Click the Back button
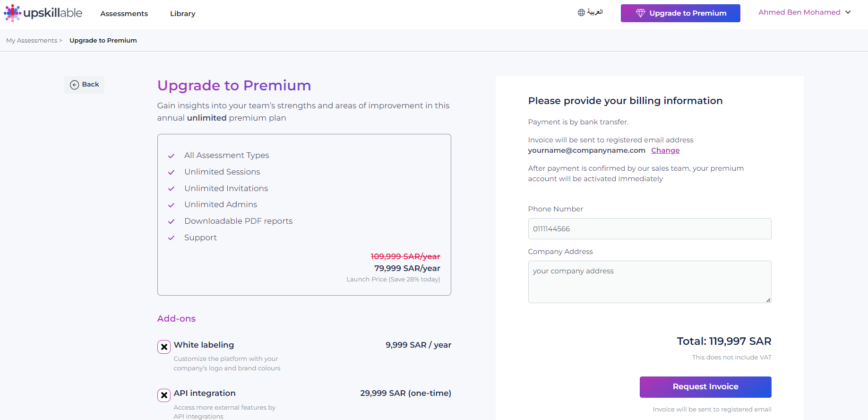Image resolution: width=868 pixels, height=420 pixels. tap(85, 85)
